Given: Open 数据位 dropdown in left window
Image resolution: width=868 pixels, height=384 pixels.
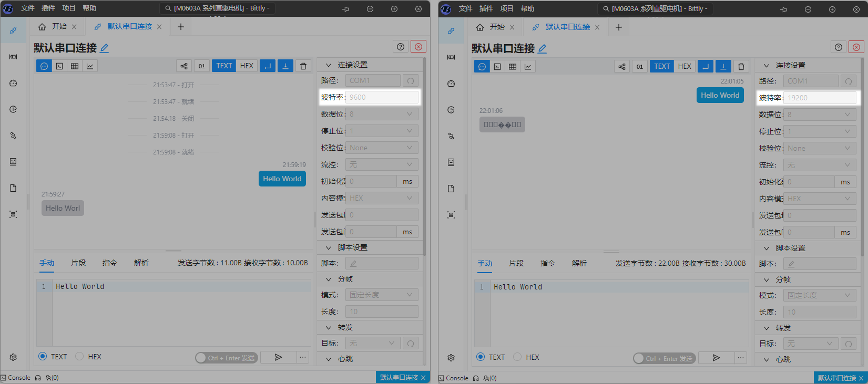Looking at the screenshot, I should click(x=382, y=114).
